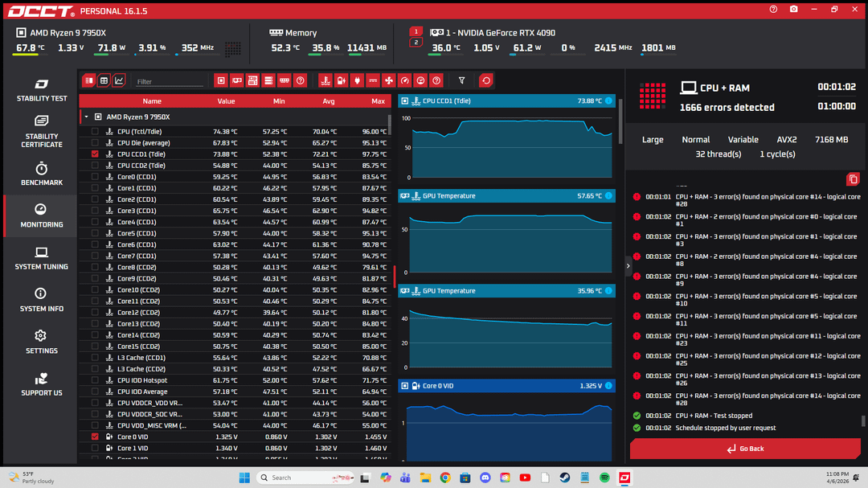Open the Stability Test section
Viewport: 868px width, 488px height.
(x=42, y=90)
